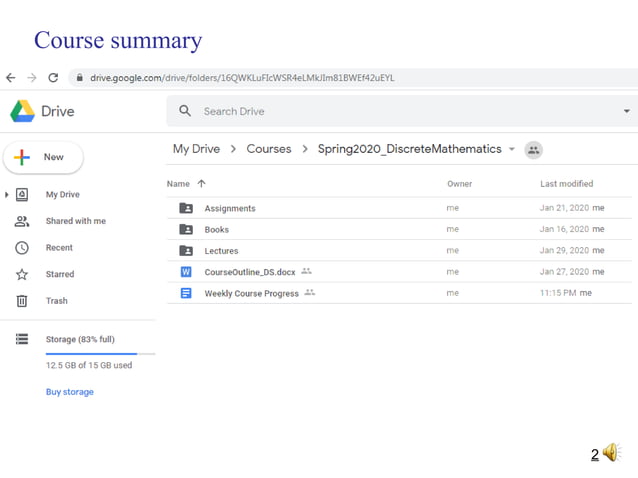Open Trash from the sidebar bin icon
Screen dimensions: 638x478
click(x=22, y=301)
